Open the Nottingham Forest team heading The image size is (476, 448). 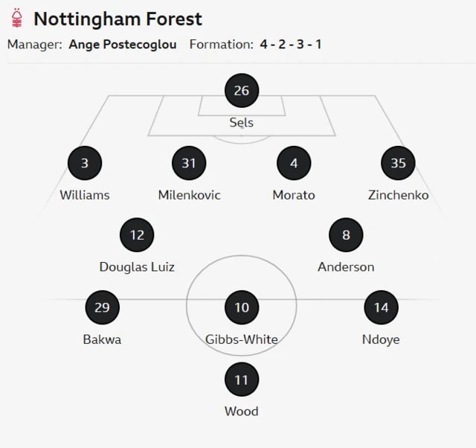pos(118,19)
